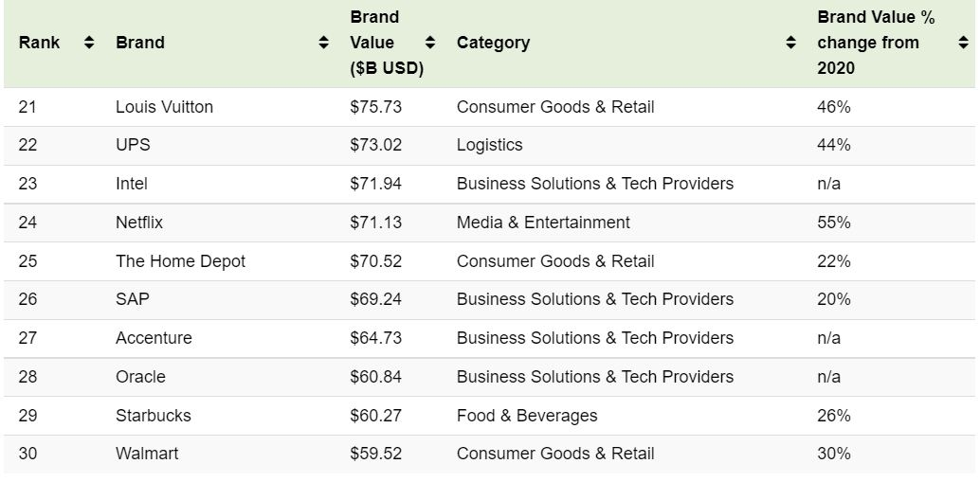Toggle sorting on Brand Value column arrows

(x=430, y=43)
